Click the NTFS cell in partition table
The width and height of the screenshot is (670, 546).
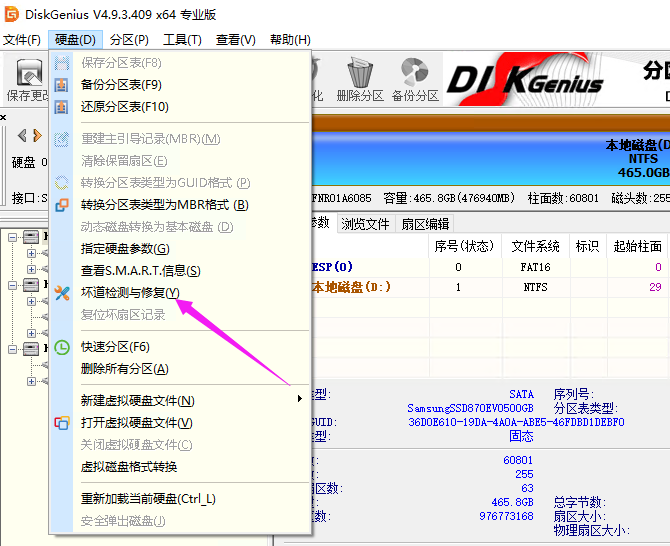pyautogui.click(x=535, y=287)
